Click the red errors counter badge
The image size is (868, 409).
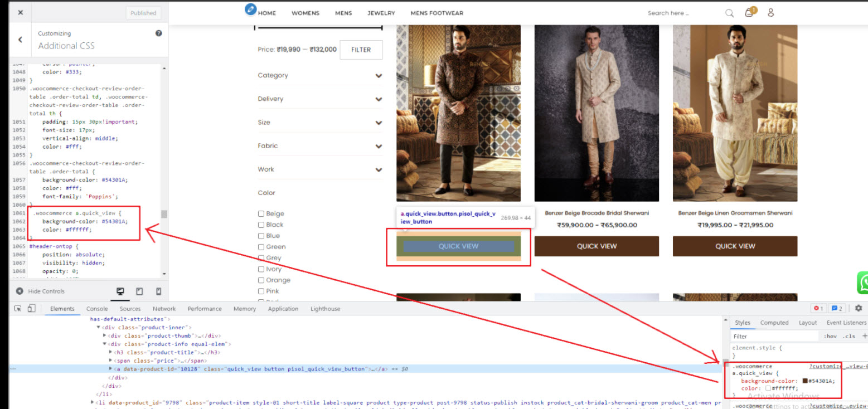tap(818, 308)
